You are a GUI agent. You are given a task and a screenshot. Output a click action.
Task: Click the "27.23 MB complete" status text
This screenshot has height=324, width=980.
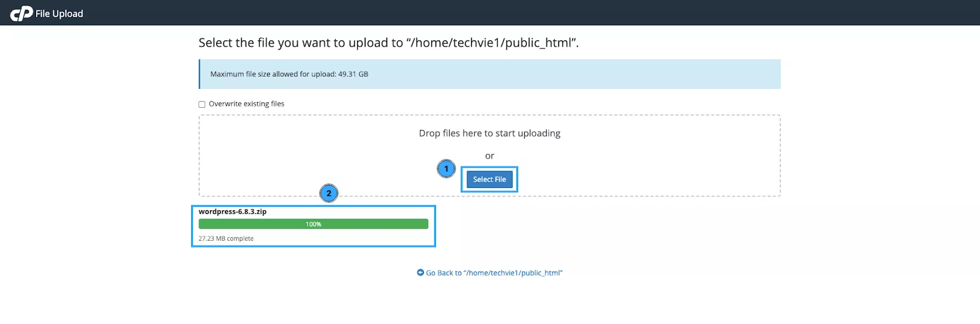[226, 239]
